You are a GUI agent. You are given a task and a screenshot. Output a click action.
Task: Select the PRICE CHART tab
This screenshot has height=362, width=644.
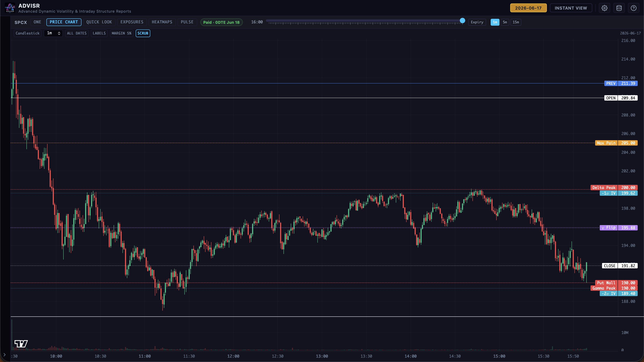[64, 22]
